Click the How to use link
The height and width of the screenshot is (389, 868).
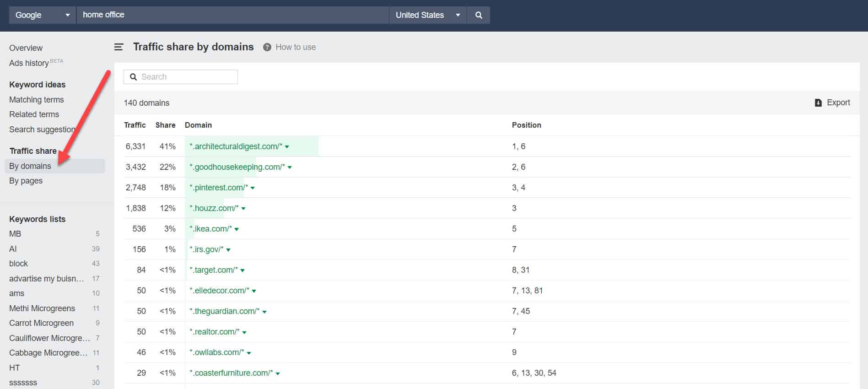coord(296,47)
